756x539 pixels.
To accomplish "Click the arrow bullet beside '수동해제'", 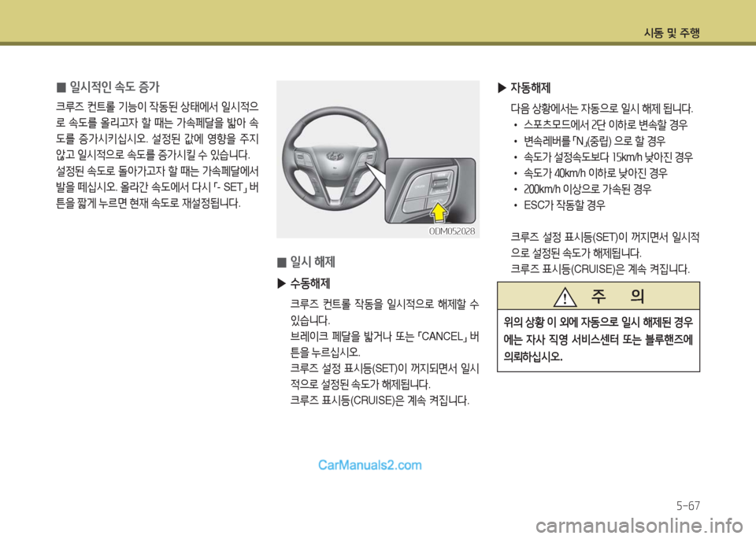I will coord(282,284).
